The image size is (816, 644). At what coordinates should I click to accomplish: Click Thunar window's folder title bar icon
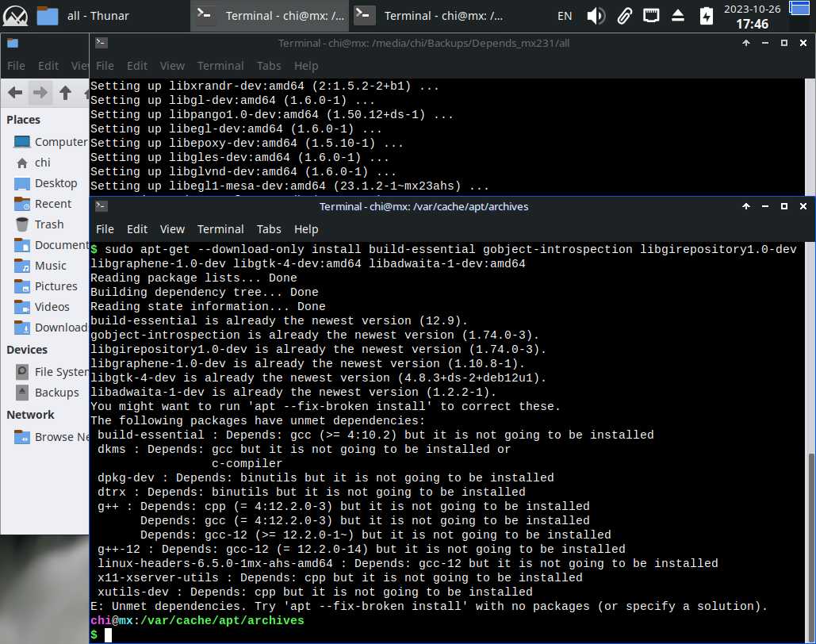[x=13, y=43]
